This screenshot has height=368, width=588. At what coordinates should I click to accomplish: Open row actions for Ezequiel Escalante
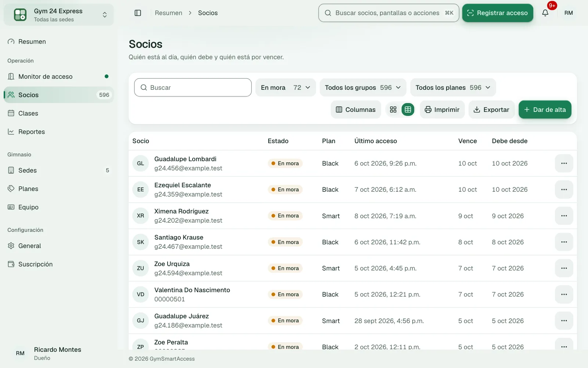point(564,190)
